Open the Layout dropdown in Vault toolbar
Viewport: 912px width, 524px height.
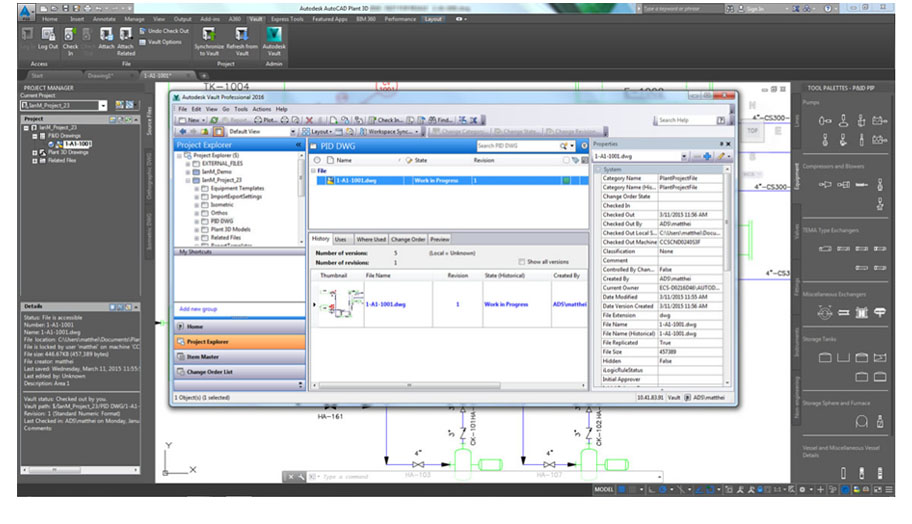(x=317, y=132)
